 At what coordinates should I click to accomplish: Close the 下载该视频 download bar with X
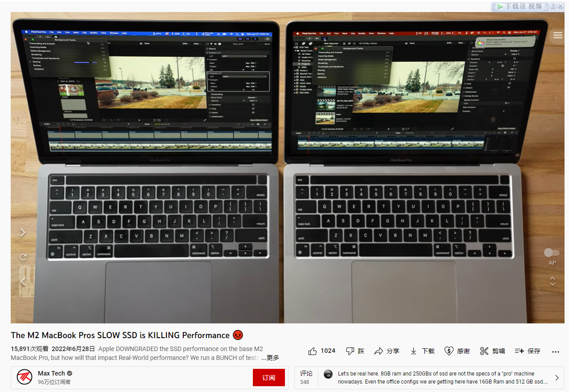(560, 6)
